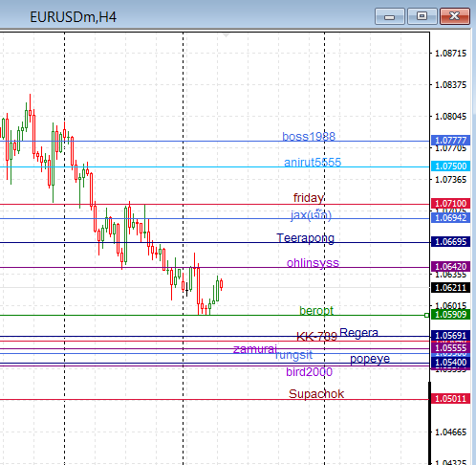This screenshot has height=465, width=476.
Task: Click the 1.07777 price tag
Action: (450, 141)
